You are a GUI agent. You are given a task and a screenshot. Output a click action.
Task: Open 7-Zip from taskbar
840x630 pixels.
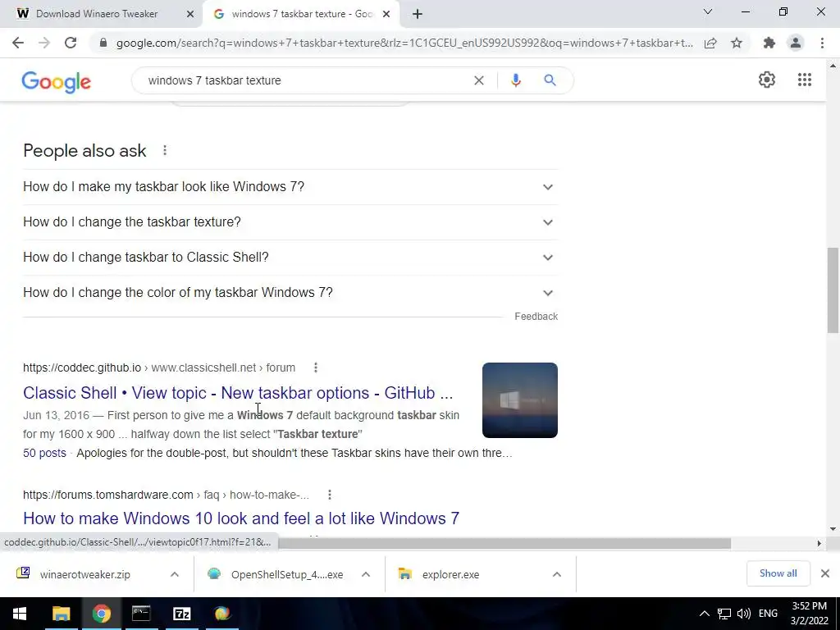181,614
